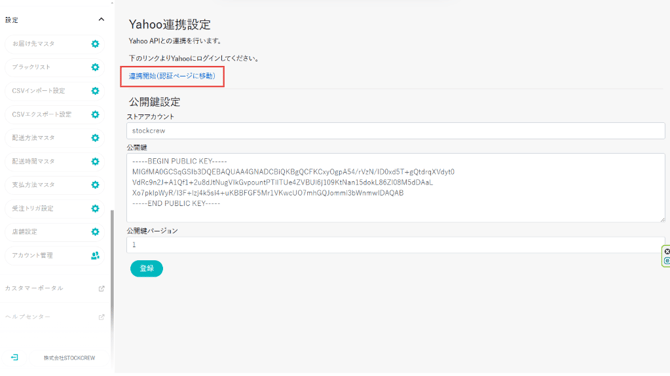Follow the 連携開始(認証ページに移動) link
The image size is (670, 376).
pyautogui.click(x=172, y=76)
